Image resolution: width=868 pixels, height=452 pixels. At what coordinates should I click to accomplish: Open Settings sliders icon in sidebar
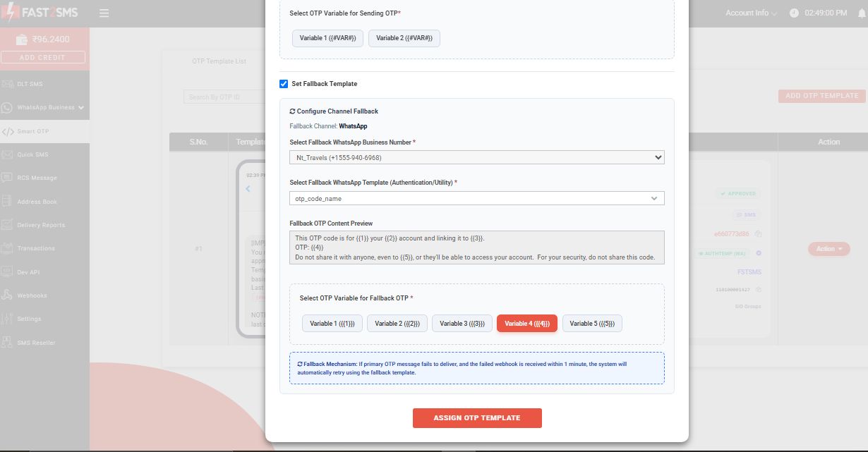[x=7, y=319]
